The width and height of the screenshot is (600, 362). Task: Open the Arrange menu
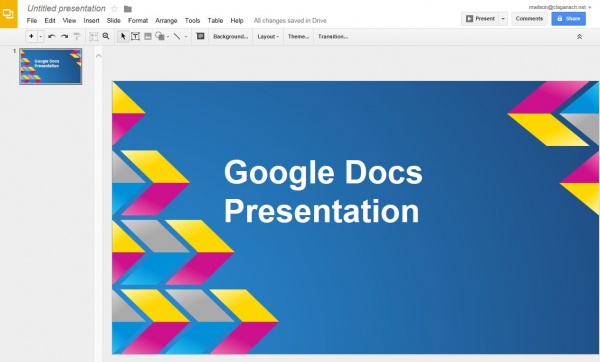pos(166,21)
